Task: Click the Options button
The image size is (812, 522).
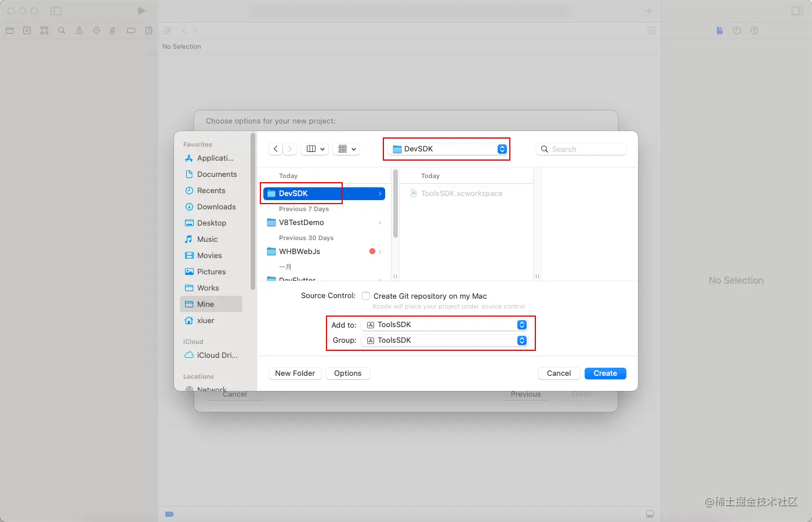Action: point(348,374)
